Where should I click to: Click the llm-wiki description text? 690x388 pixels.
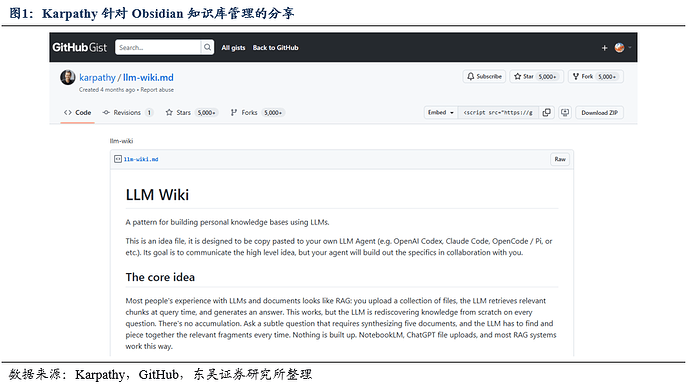point(121,141)
